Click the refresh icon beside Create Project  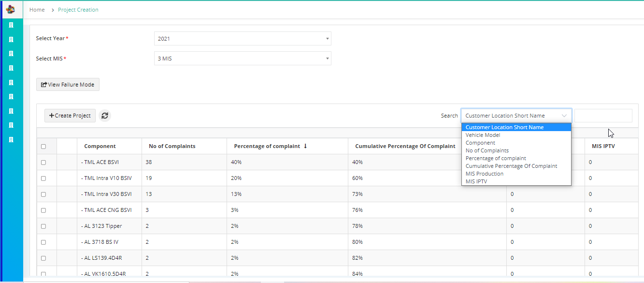[x=105, y=116]
